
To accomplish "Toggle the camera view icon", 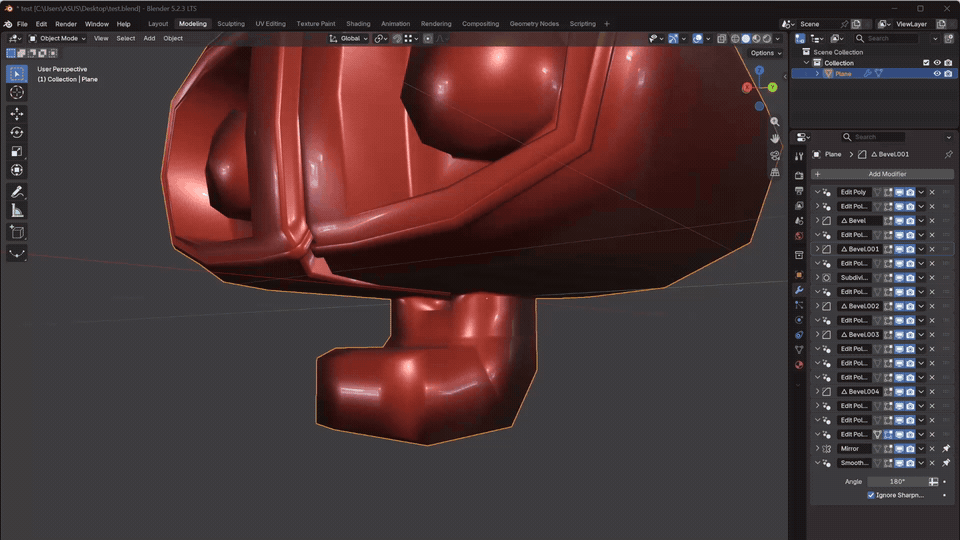I will (x=774, y=156).
